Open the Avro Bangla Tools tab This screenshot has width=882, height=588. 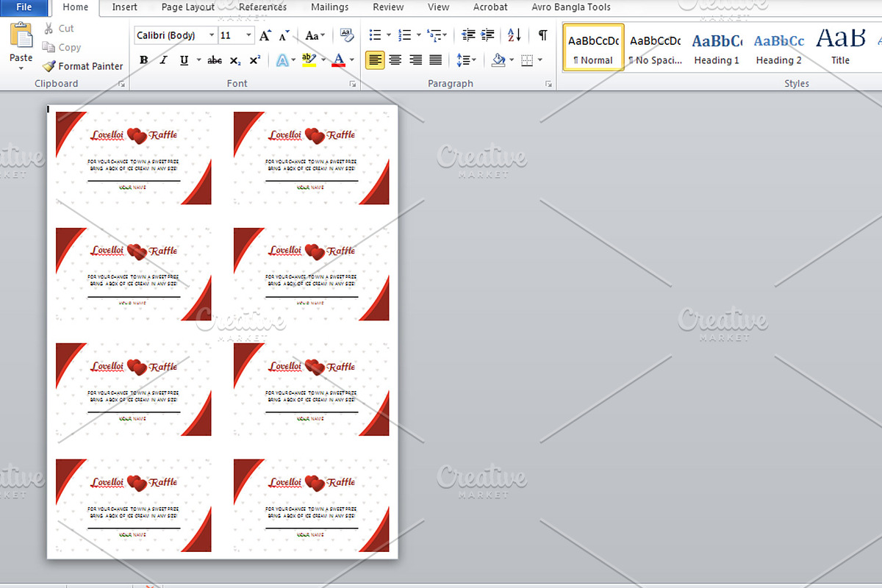tap(571, 7)
